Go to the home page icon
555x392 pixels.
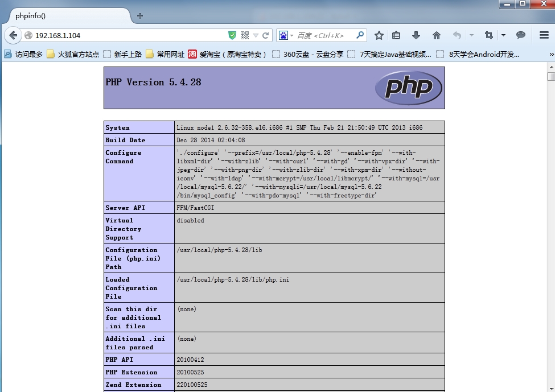click(x=437, y=35)
